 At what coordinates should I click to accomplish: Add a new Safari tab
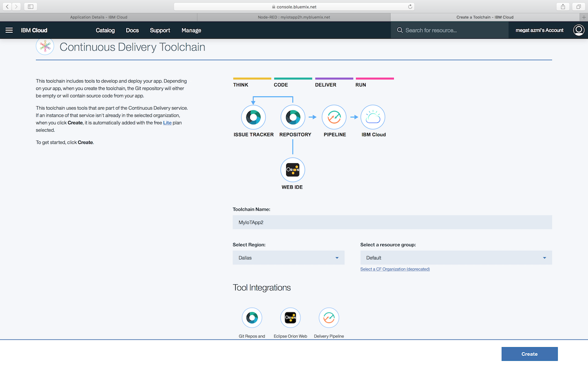pyautogui.click(x=584, y=17)
